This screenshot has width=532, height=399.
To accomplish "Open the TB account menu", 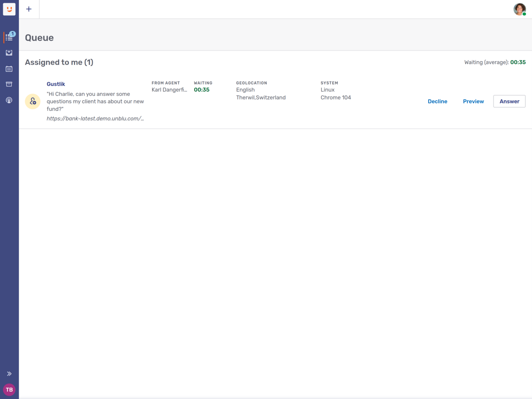I will point(9,390).
